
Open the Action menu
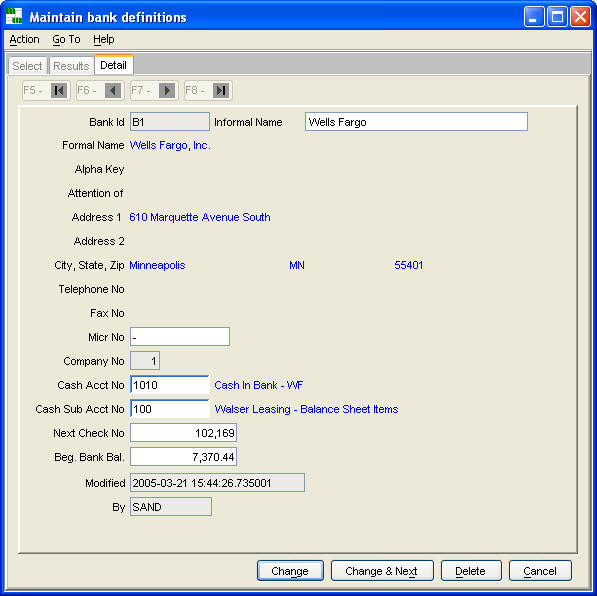coord(24,39)
